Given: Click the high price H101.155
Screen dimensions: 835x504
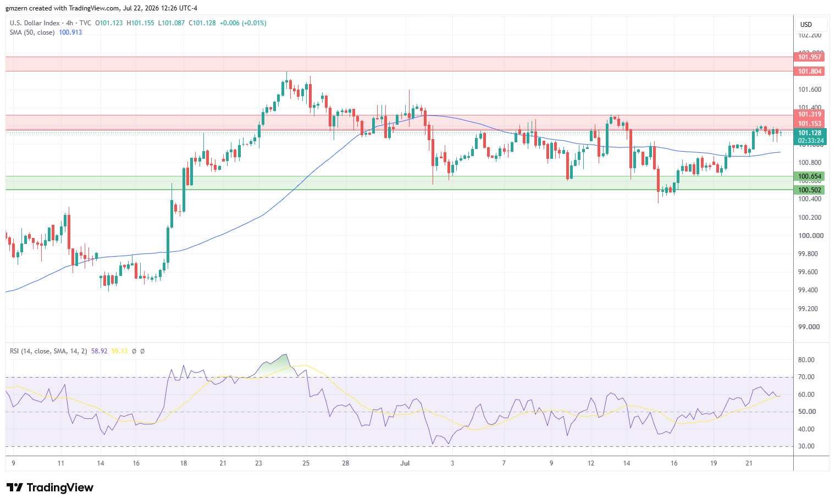Looking at the screenshot, I should pos(140,23).
